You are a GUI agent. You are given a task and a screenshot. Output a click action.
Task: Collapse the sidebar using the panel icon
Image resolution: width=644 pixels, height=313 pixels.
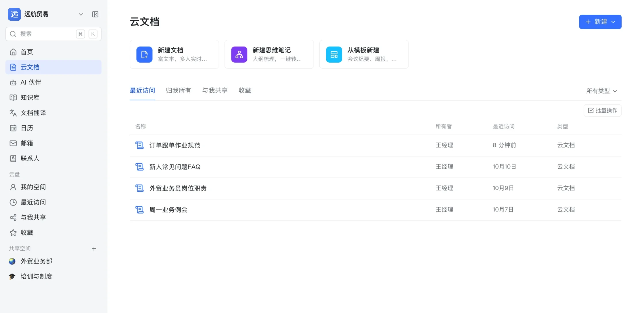(95, 14)
